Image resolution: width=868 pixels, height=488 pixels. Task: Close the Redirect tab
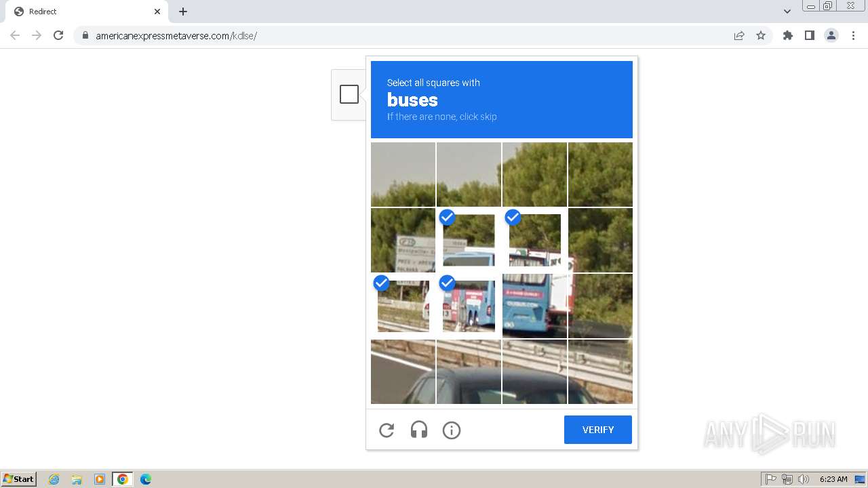pyautogui.click(x=157, y=12)
